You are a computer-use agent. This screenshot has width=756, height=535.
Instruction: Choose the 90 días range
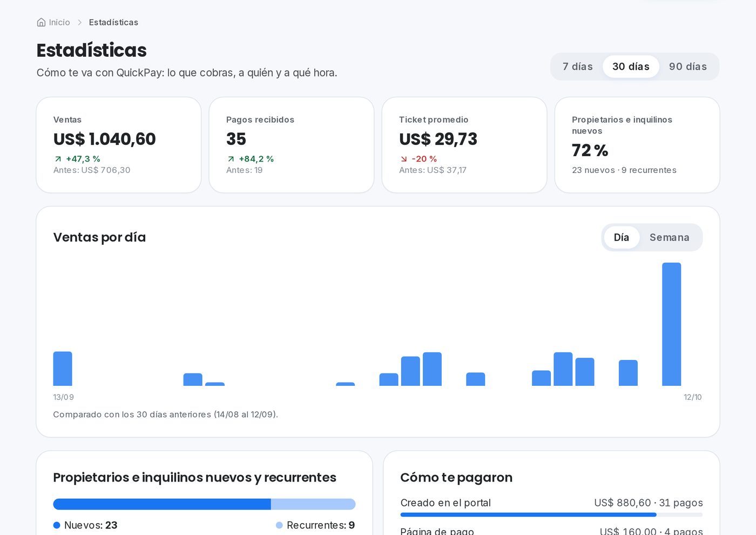[688, 66]
